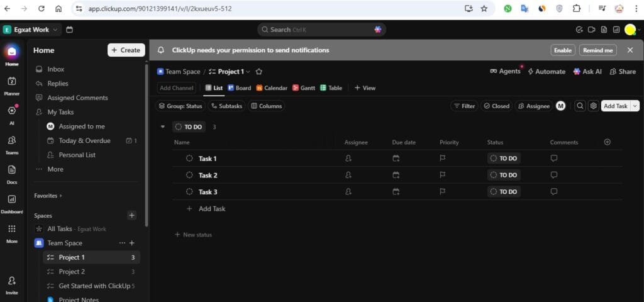Switch to the Board view tab

[x=239, y=88]
